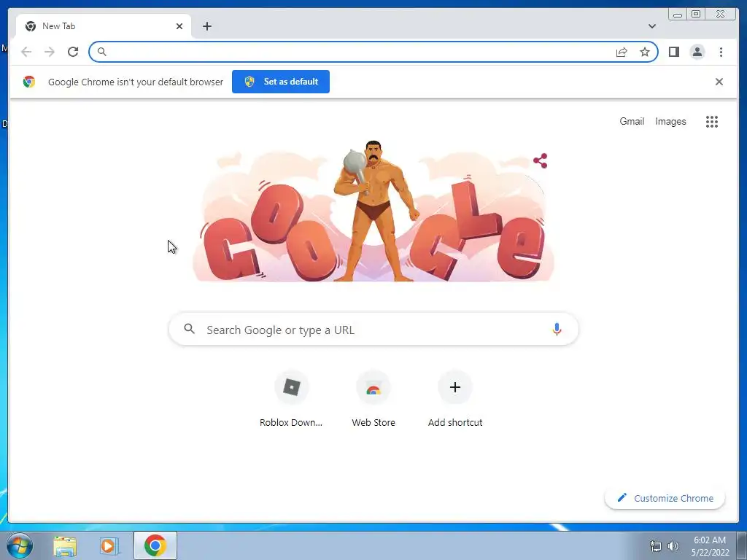The image size is (747, 560).
Task: Open the network status tray icon
Action: pos(656,546)
